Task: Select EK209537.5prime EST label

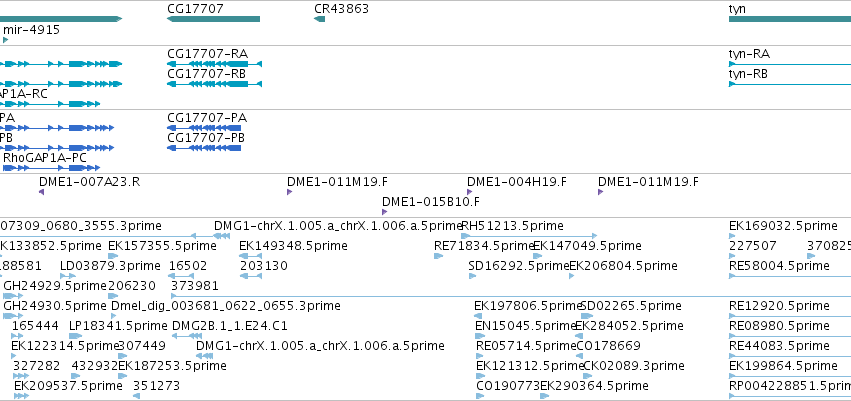Action: click(x=68, y=386)
